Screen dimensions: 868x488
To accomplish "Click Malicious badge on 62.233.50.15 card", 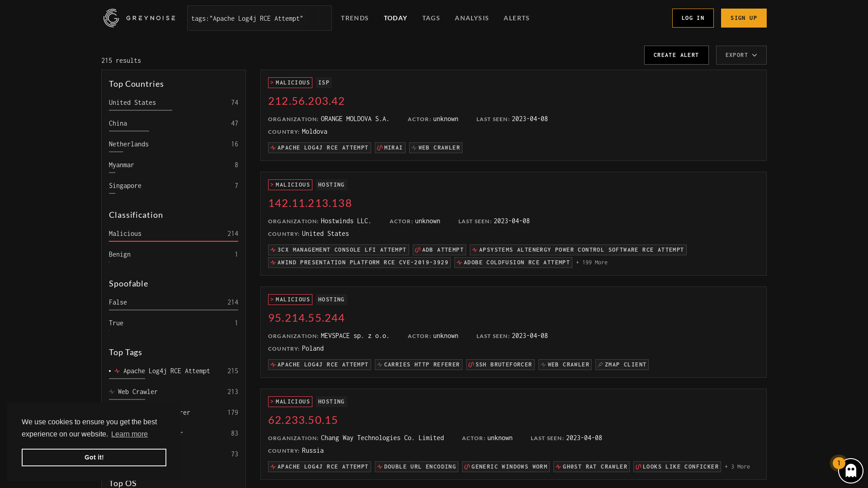I will (x=290, y=402).
